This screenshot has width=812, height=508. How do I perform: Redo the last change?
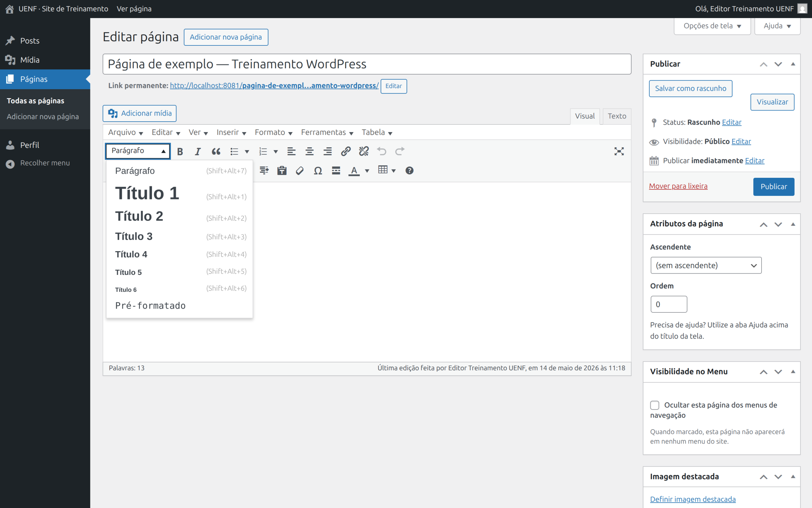[400, 151]
